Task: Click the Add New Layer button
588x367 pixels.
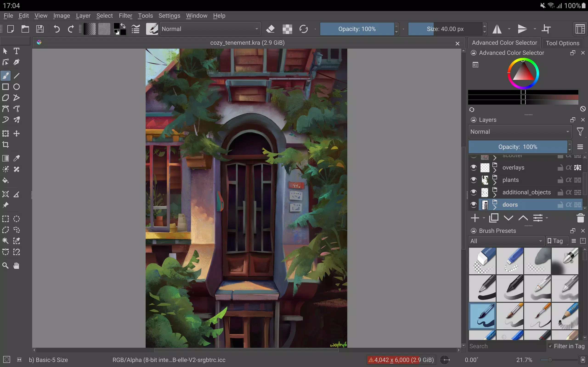Action: (x=475, y=218)
